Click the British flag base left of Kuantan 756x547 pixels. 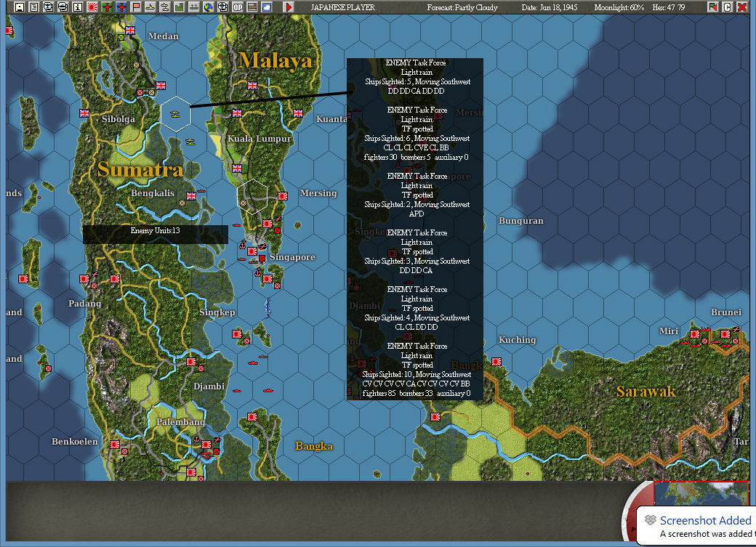[x=298, y=113]
